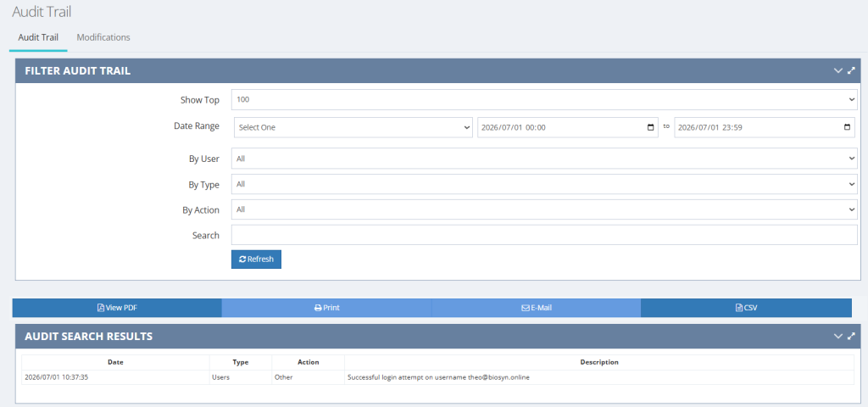Open the By Action dropdown
The image size is (868, 407).
coord(544,209)
